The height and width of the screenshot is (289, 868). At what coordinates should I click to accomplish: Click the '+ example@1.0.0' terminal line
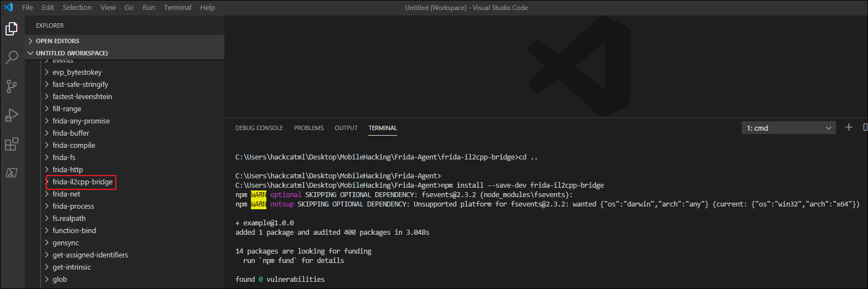tap(264, 223)
